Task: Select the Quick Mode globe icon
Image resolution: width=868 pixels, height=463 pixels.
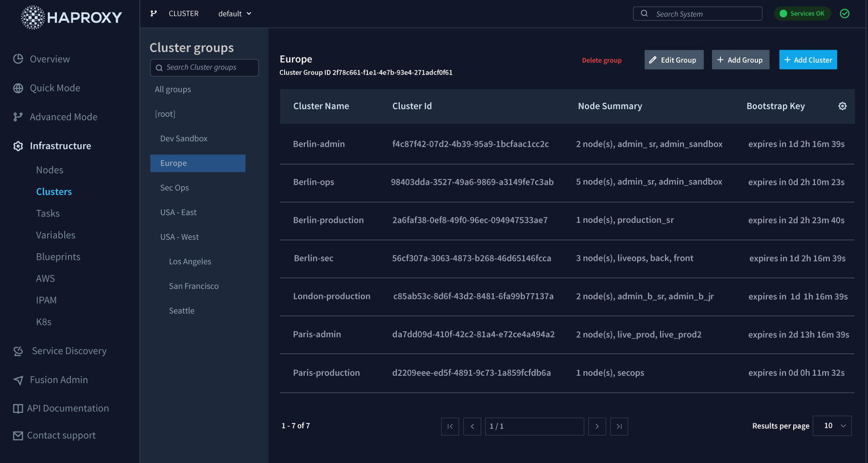Action: pyautogui.click(x=18, y=88)
